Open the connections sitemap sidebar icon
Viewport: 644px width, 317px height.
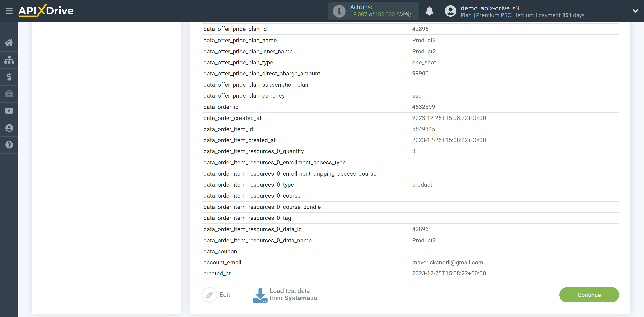[x=9, y=60]
